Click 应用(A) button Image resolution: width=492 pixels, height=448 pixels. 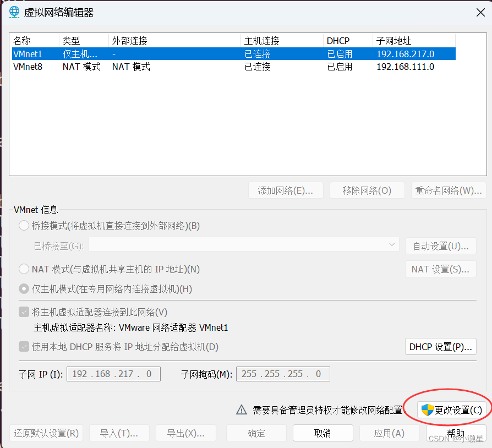click(x=389, y=433)
